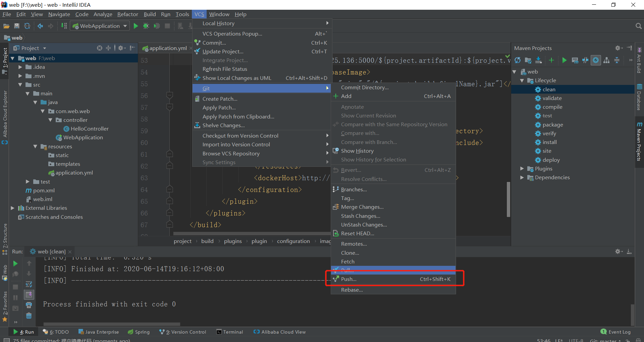Switch to the Terminal tool window tab

point(230,332)
